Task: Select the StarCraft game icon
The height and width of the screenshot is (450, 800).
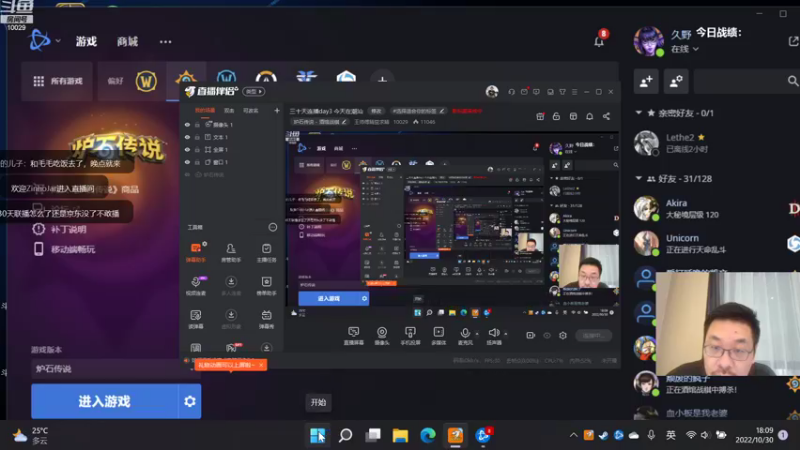Action: [306, 77]
